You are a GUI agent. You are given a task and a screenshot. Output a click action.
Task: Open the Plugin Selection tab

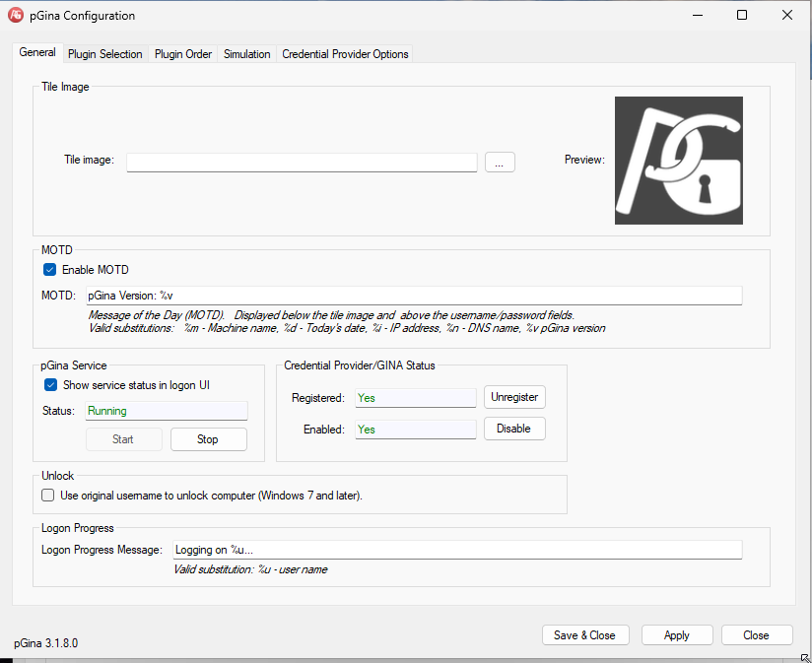105,54
